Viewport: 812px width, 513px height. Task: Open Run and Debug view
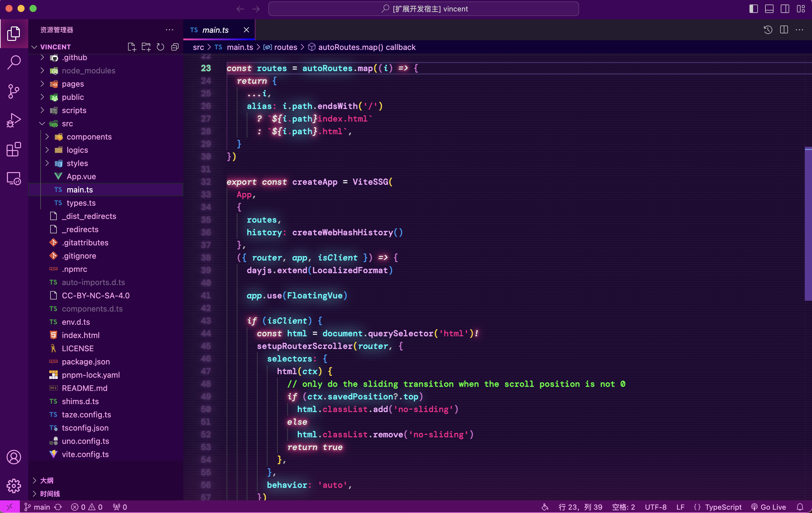click(x=14, y=120)
